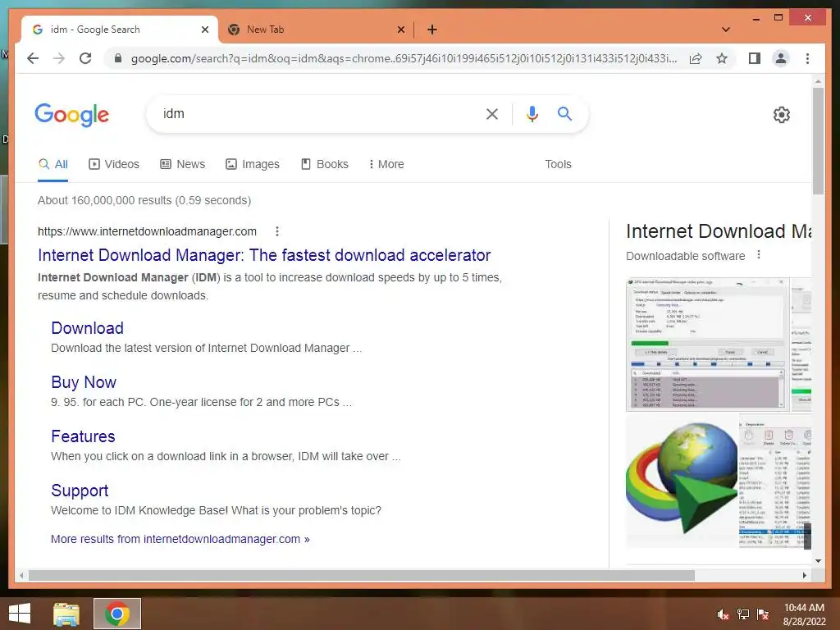Clear the search box with the X
Screen dimensions: 840x630
492,113
